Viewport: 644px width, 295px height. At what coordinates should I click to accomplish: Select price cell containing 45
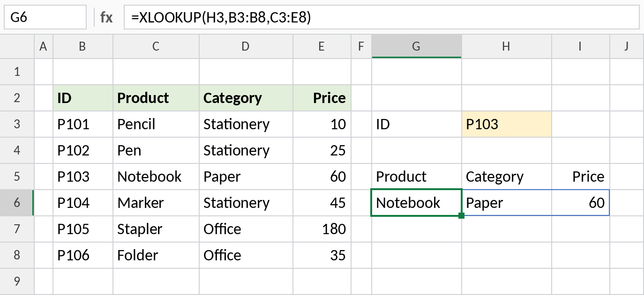click(322, 203)
